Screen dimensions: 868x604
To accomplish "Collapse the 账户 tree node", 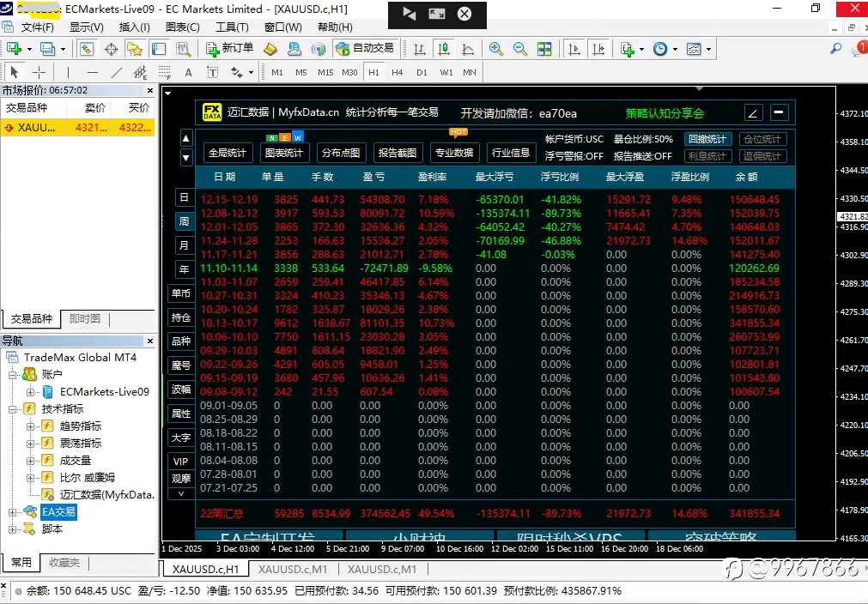I will pyautogui.click(x=12, y=375).
